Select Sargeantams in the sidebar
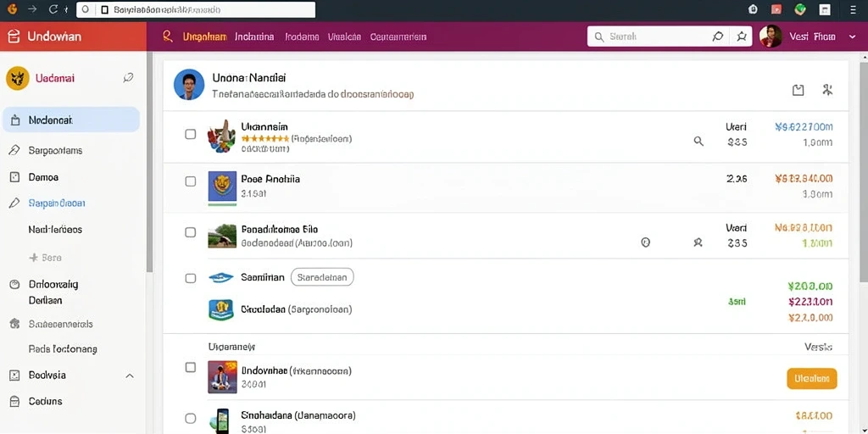This screenshot has width=868, height=434. [55, 151]
